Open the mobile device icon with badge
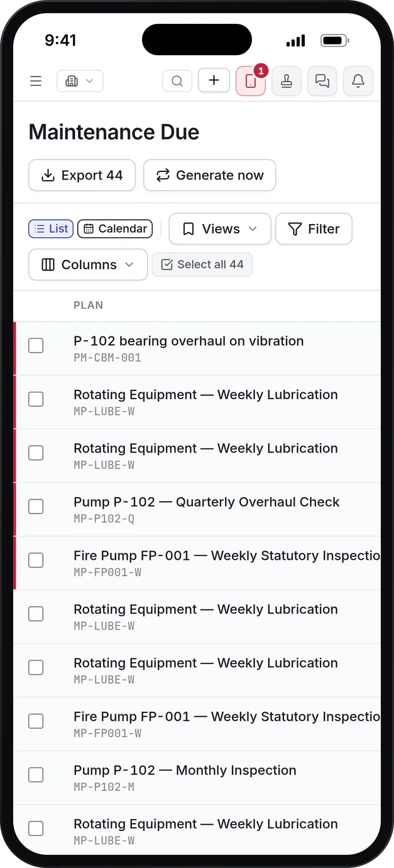The width and height of the screenshot is (394, 868). pyautogui.click(x=251, y=81)
